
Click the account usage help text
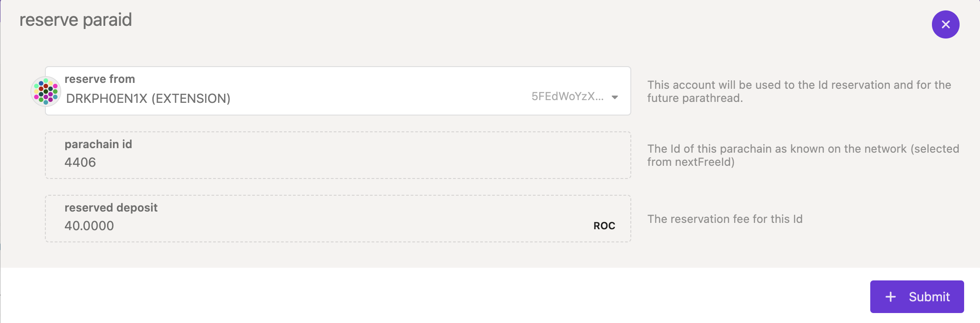(x=799, y=91)
